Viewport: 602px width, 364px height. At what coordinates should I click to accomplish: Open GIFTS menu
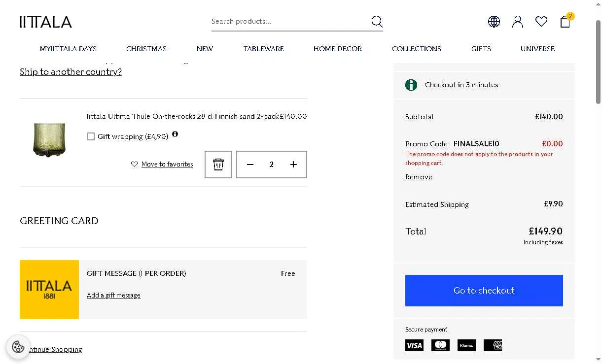pyautogui.click(x=481, y=49)
